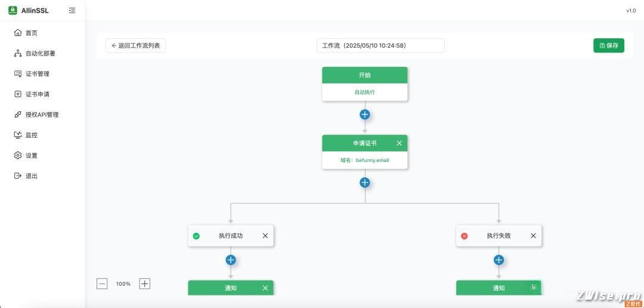Add a node below the 申请证书 node
Image resolution: width=644 pixels, height=308 pixels.
pyautogui.click(x=365, y=182)
